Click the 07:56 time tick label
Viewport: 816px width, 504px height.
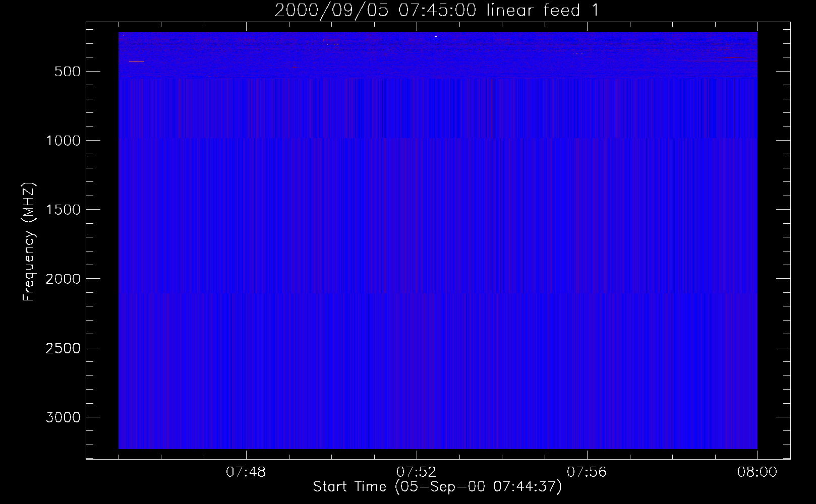pos(587,472)
